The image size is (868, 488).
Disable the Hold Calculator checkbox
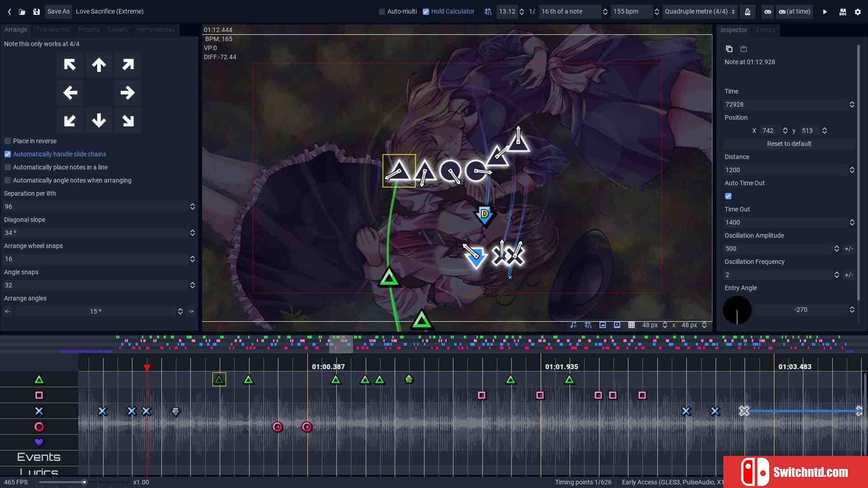(426, 12)
